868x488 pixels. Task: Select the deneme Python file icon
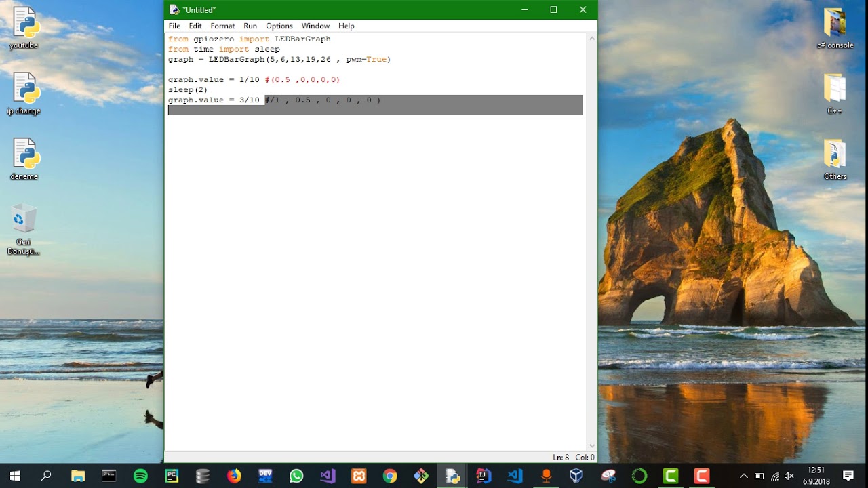[24, 159]
